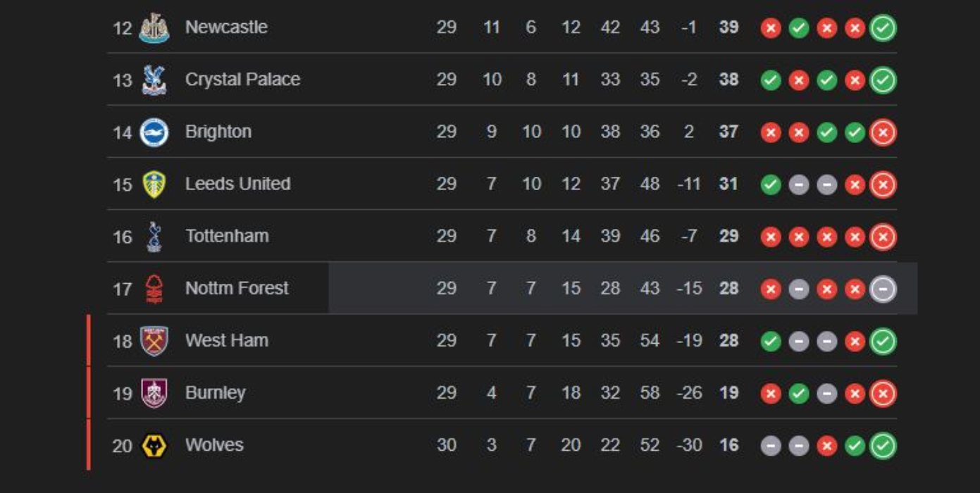
Task: Click Burnley's green win form indicator
Action: 798,393
